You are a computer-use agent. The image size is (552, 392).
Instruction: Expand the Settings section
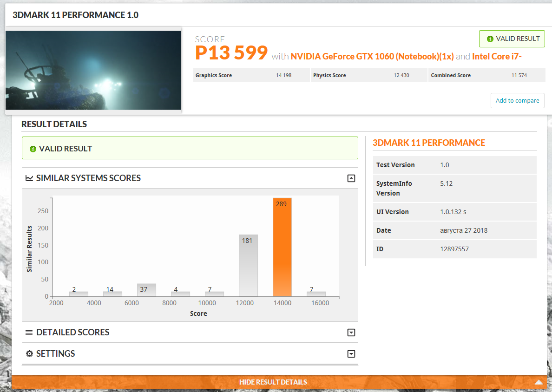351,354
